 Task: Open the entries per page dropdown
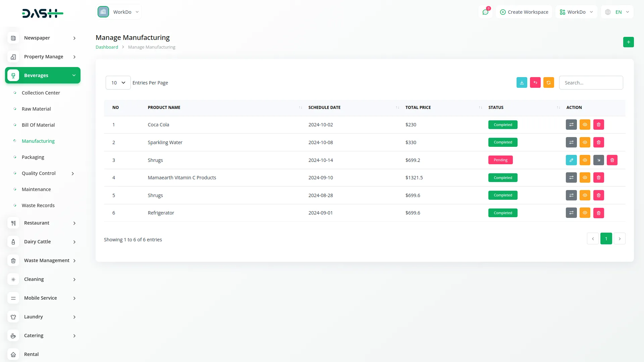click(x=118, y=83)
